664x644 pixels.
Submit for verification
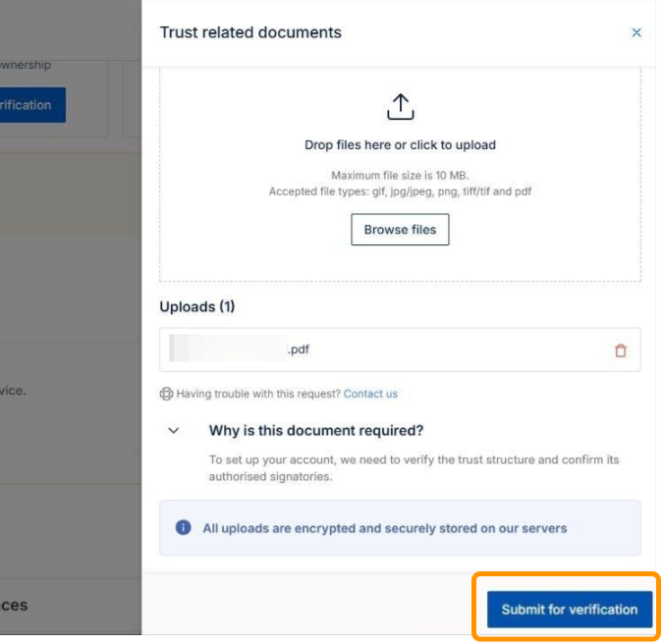[569, 610]
